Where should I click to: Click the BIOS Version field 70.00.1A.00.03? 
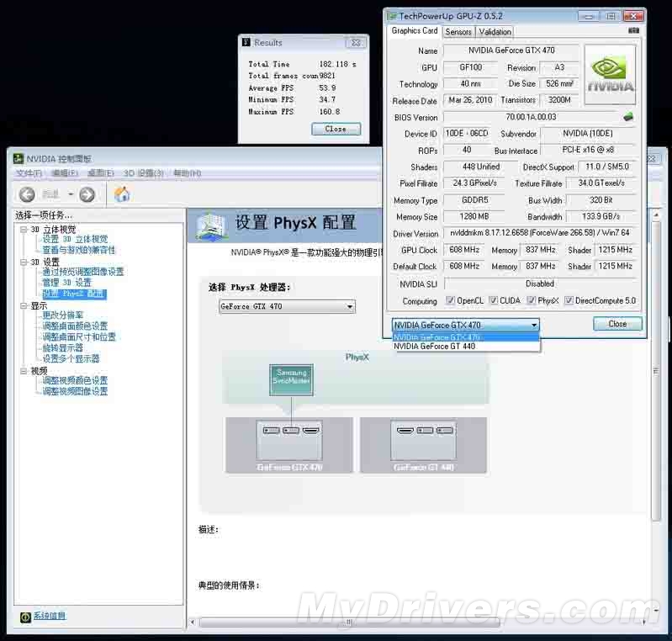tap(531, 117)
